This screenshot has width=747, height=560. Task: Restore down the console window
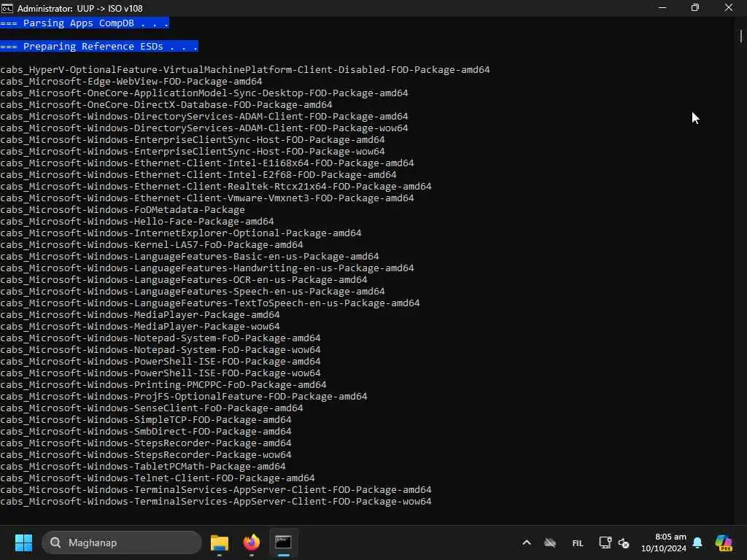click(x=695, y=7)
